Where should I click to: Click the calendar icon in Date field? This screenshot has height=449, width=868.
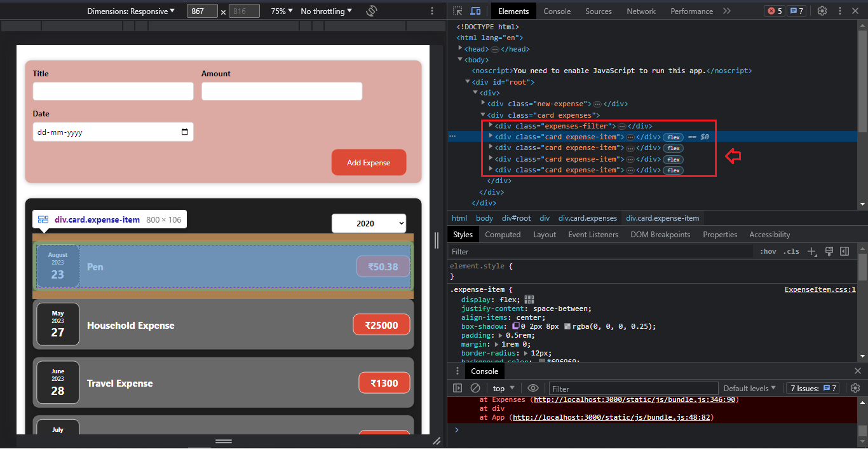click(185, 132)
